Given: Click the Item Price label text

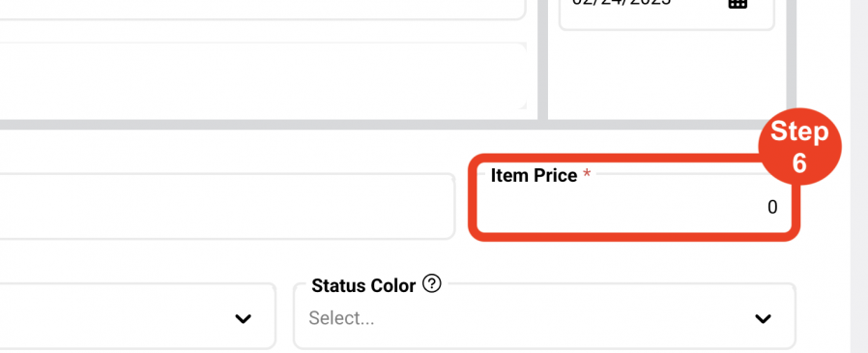Looking at the screenshot, I should coord(535,176).
